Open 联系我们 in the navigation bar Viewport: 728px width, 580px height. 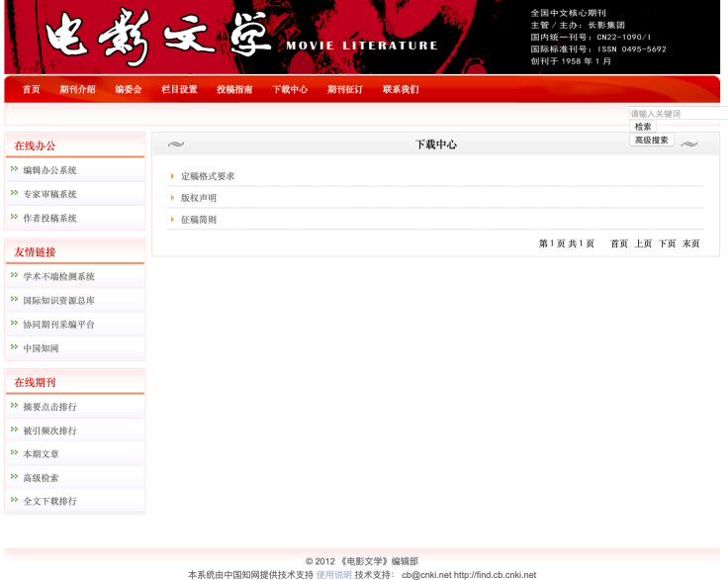click(x=401, y=89)
